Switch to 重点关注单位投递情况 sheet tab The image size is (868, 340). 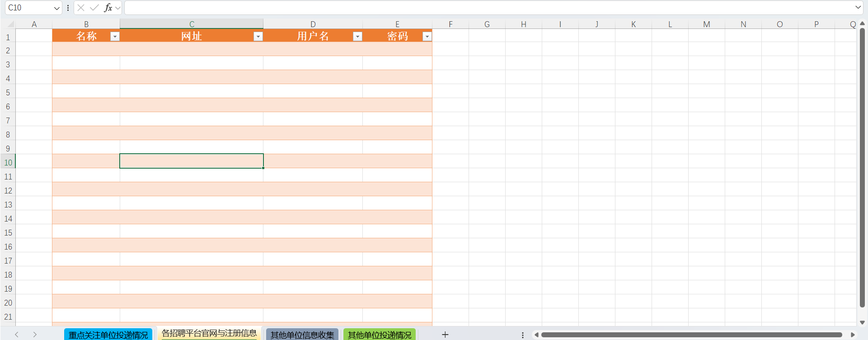(108, 335)
